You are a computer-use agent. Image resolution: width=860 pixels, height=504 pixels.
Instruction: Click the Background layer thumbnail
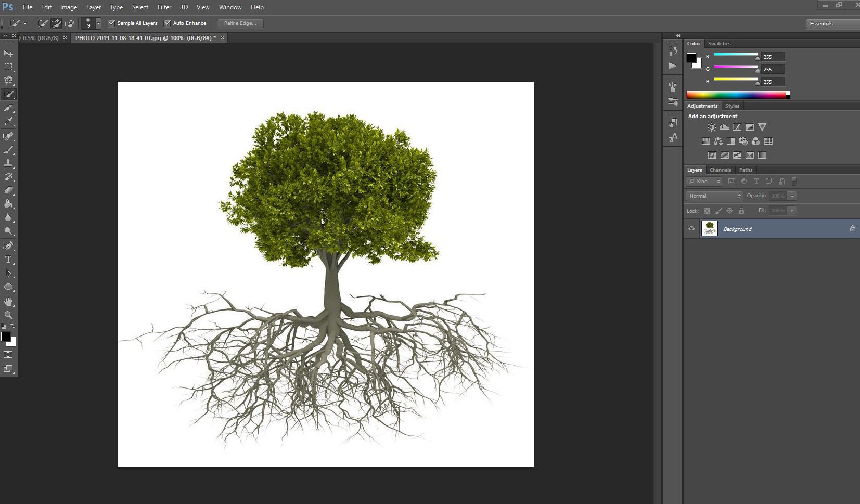[710, 228]
